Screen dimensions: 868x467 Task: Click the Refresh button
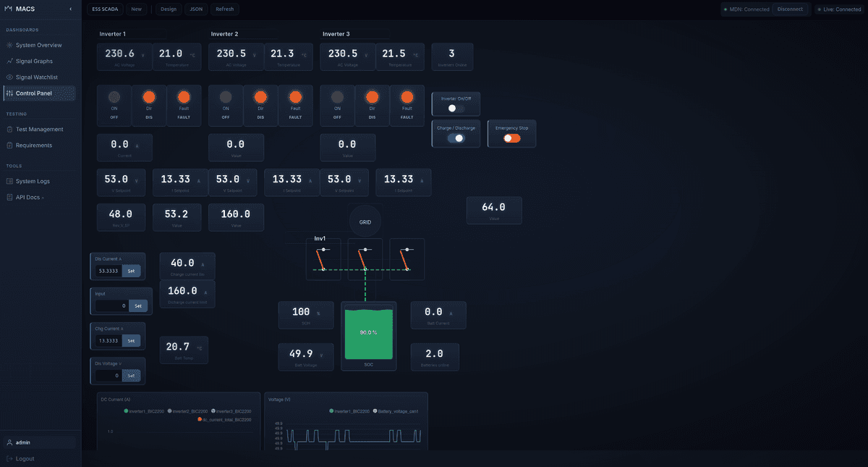tap(225, 9)
